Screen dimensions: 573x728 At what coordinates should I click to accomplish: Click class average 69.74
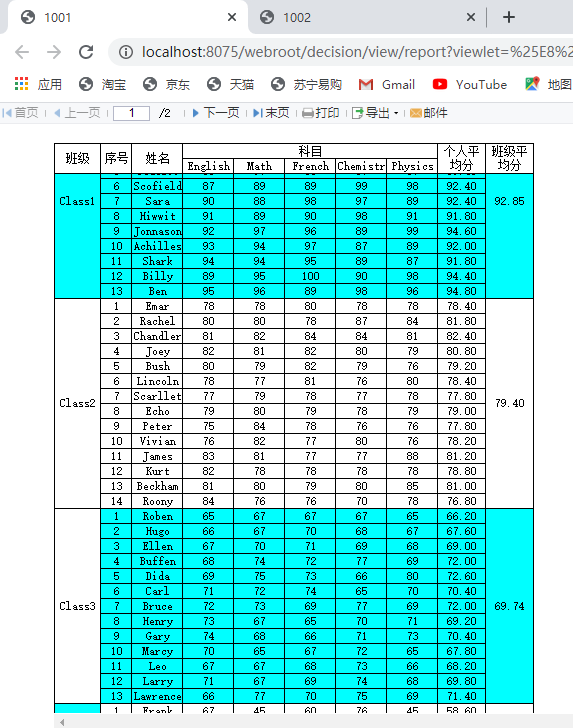[x=509, y=606]
